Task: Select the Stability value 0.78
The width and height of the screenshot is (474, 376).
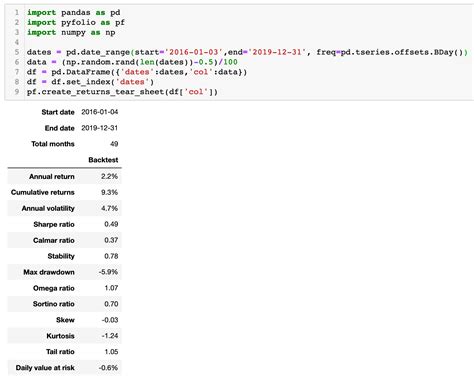Action: [111, 256]
